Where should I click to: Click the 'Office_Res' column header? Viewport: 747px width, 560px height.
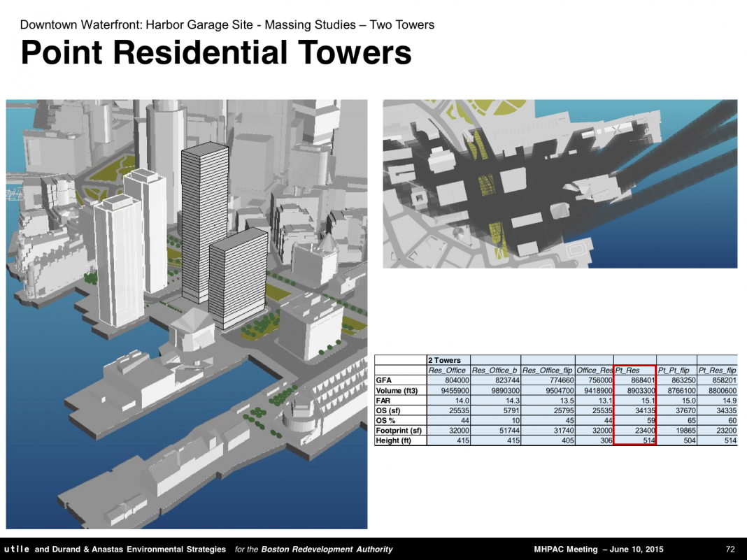pyautogui.click(x=594, y=370)
